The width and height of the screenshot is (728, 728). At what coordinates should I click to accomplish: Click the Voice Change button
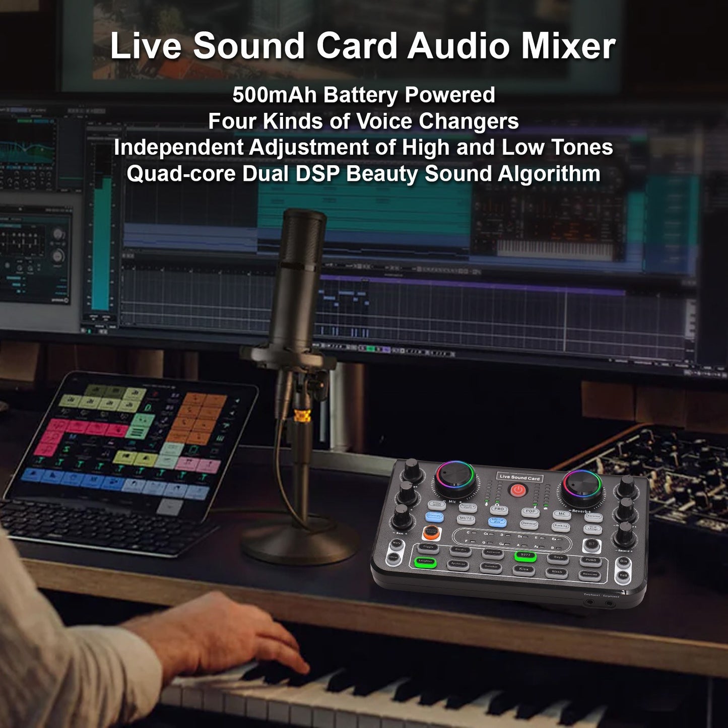coord(592,529)
